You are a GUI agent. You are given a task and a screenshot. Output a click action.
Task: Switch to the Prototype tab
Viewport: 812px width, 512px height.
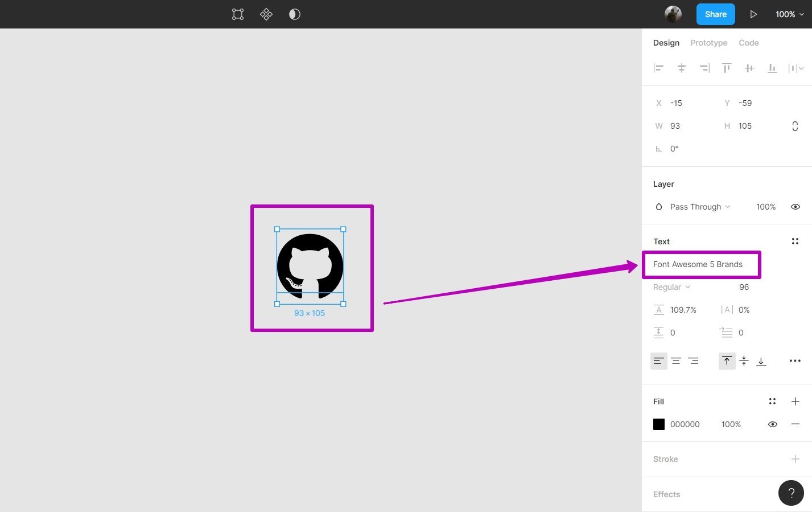[708, 43]
